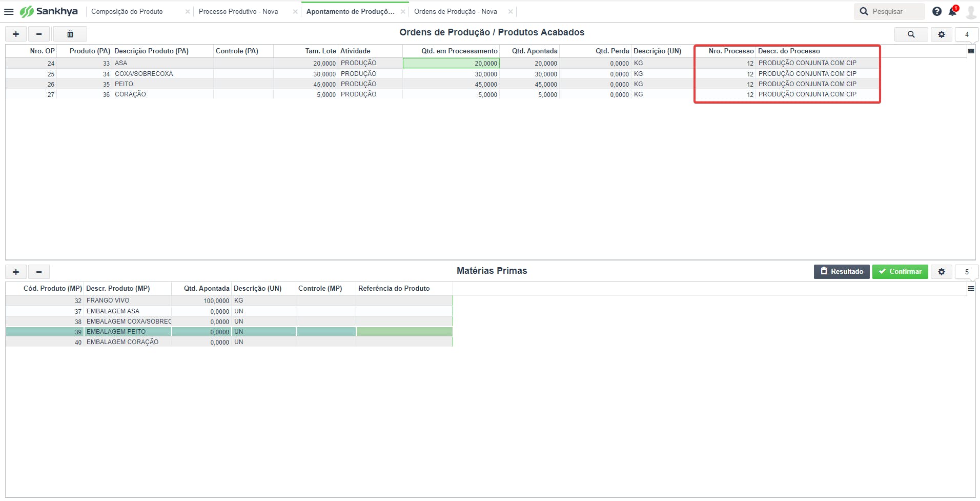Viewport: 980px width, 501px height.
Task: Switch to Ordens de Produção - Nova tab
Action: [x=455, y=11]
